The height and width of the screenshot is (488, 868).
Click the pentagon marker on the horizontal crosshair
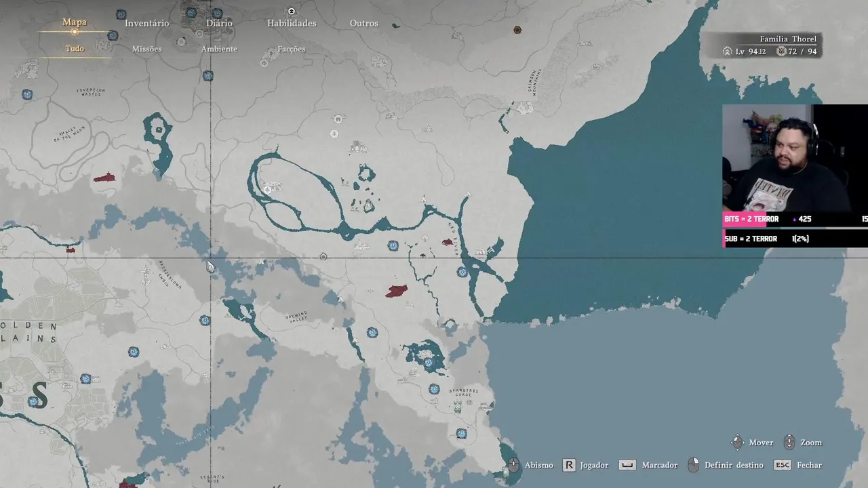pos(323,257)
